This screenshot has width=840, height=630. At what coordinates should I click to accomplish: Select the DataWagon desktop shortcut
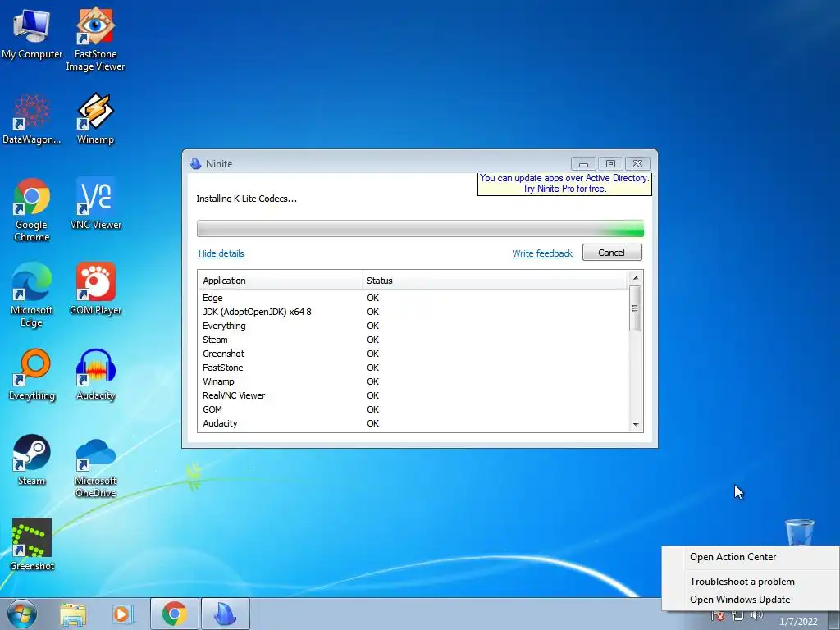(32, 118)
